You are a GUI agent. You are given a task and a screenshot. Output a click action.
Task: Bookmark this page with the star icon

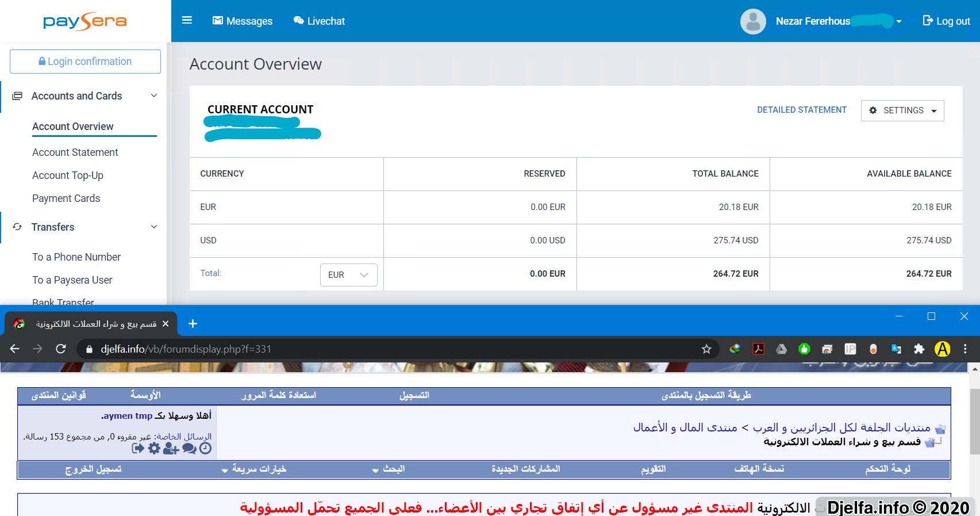pyautogui.click(x=706, y=349)
